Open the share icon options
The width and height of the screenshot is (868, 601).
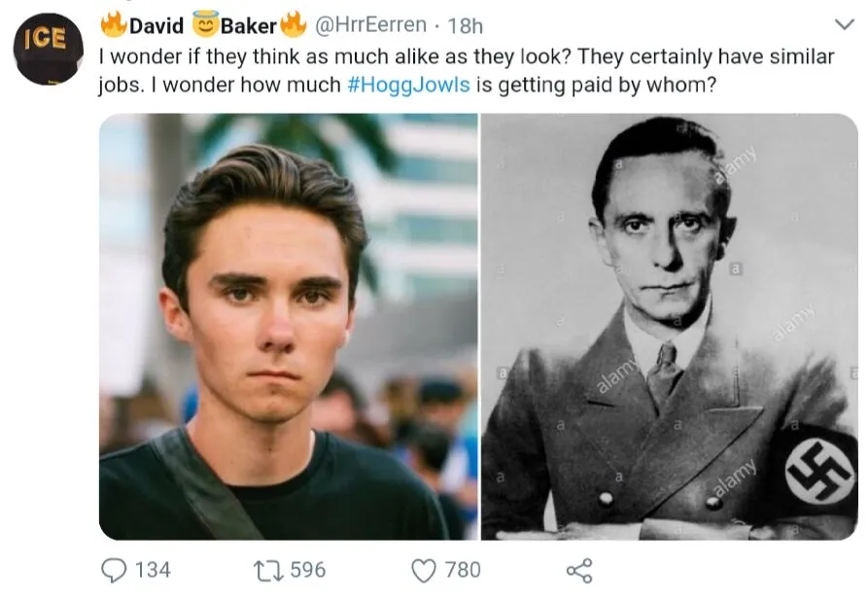coord(579,570)
